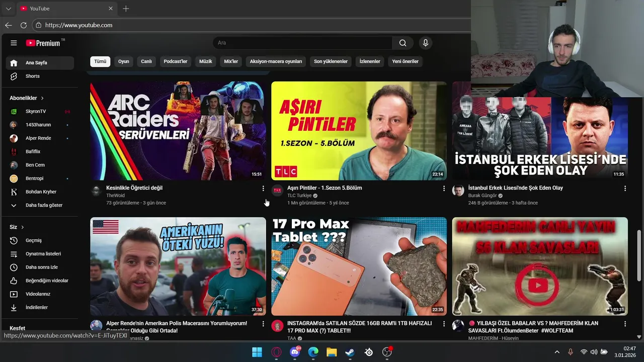This screenshot has height=362, width=644.
Task: Open the YouTube hamburger guide menu
Action: 14,43
